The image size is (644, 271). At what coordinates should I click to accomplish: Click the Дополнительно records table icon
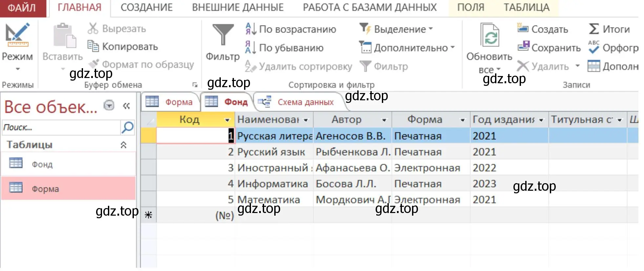[594, 66]
